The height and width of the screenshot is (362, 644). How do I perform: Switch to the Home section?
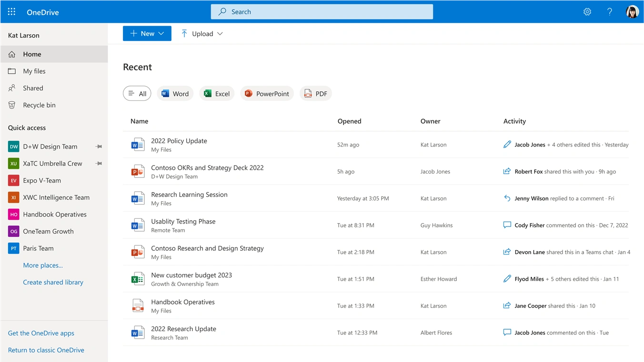(32, 54)
